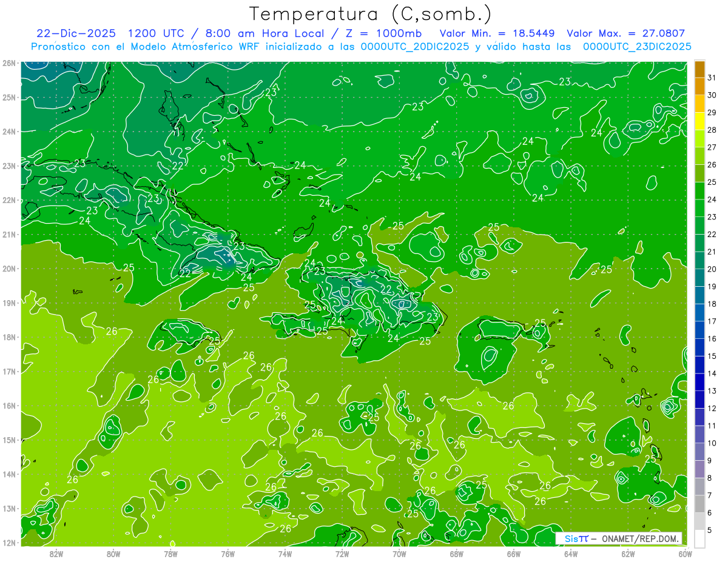Click the 24N latitude axis label

[8, 132]
